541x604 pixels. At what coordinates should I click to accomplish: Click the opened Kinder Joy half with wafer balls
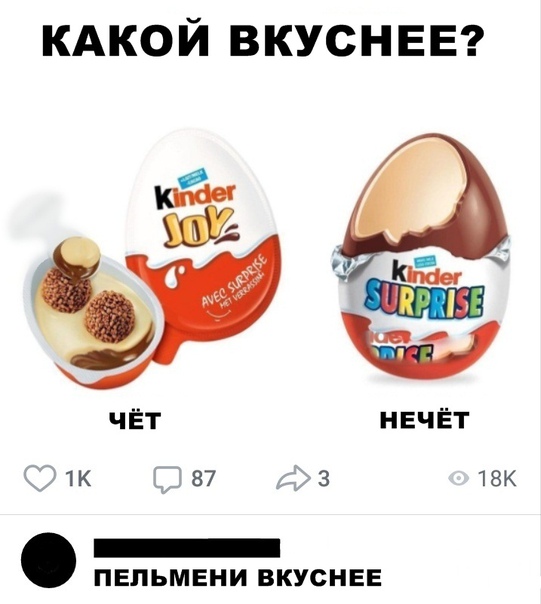pyautogui.click(x=92, y=312)
